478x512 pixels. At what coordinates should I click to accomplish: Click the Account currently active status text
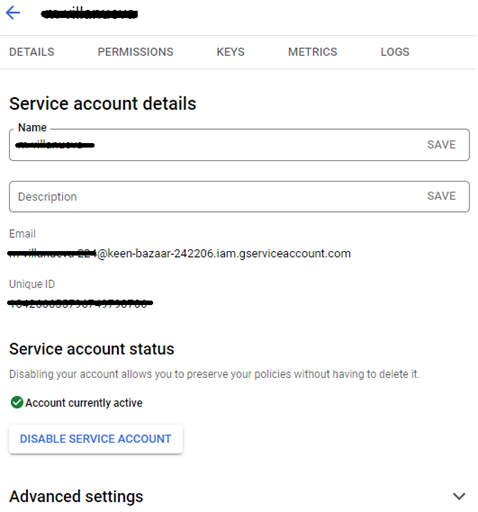(x=84, y=403)
